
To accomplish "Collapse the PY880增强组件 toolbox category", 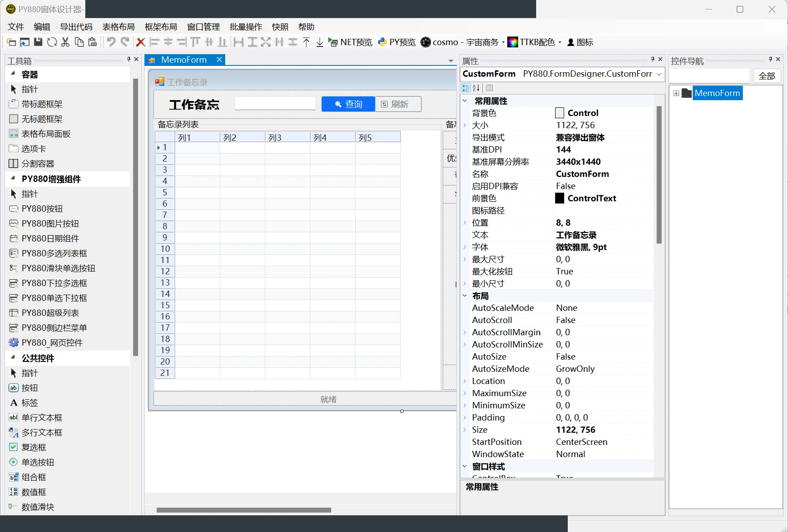I will click(13, 178).
